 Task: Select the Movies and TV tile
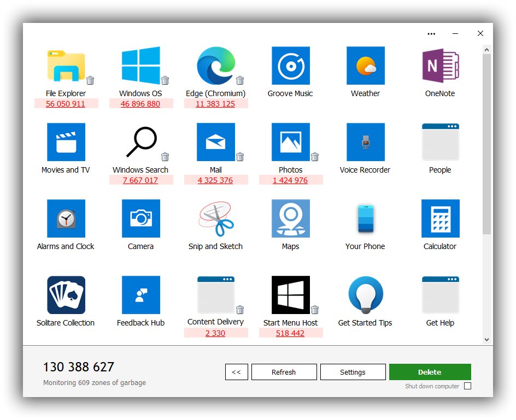(66, 142)
